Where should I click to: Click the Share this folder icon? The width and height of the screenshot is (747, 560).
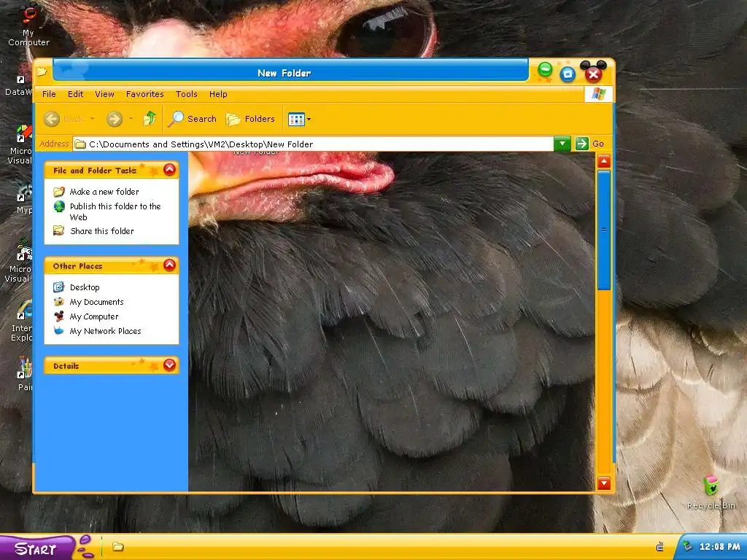[x=59, y=230]
